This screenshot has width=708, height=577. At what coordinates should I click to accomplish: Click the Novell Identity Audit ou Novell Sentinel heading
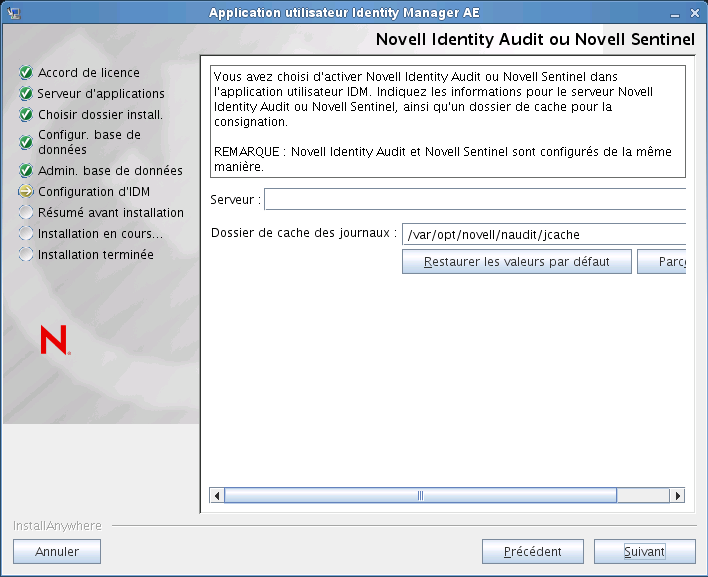coord(535,39)
